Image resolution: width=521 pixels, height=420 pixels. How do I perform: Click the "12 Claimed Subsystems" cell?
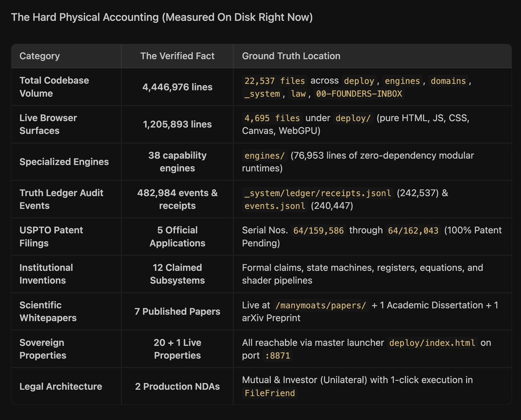pos(177,274)
